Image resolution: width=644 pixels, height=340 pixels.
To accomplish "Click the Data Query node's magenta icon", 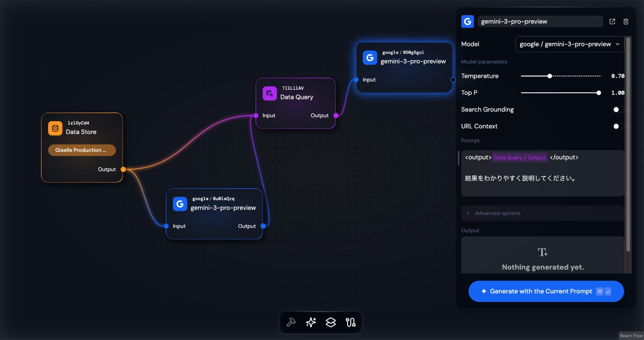I will [x=269, y=93].
